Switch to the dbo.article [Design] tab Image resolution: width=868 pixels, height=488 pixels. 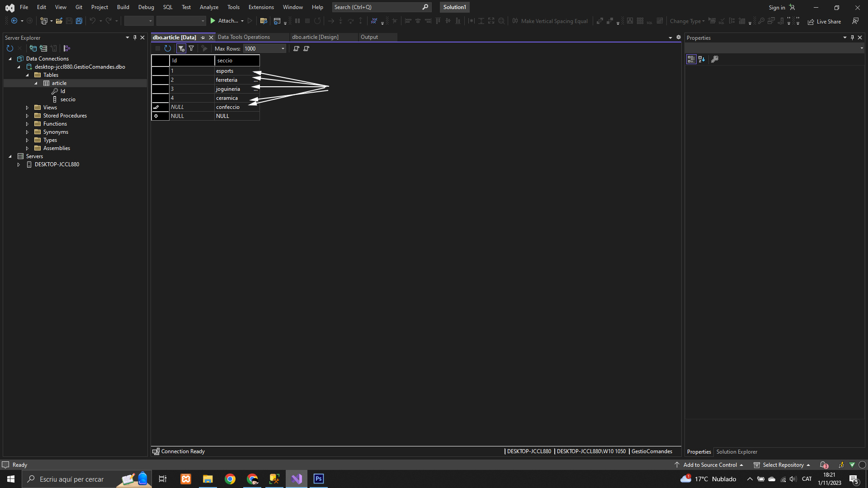pos(315,37)
